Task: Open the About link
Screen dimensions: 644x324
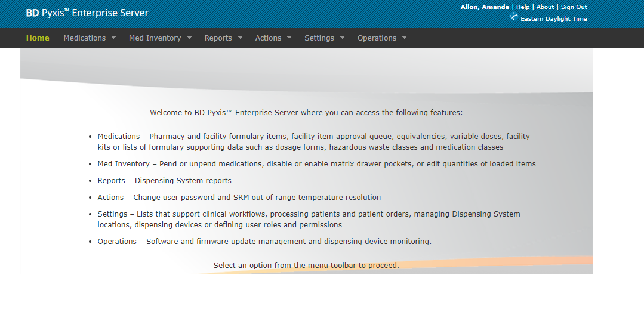Action: (x=545, y=7)
